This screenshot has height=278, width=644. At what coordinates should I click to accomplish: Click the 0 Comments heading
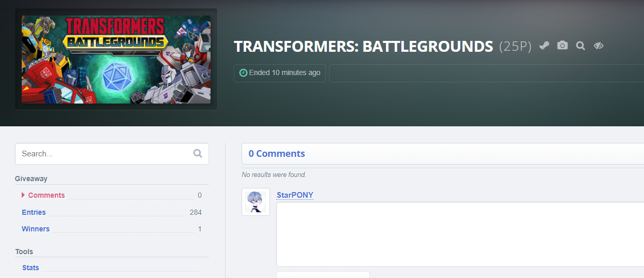click(x=277, y=154)
